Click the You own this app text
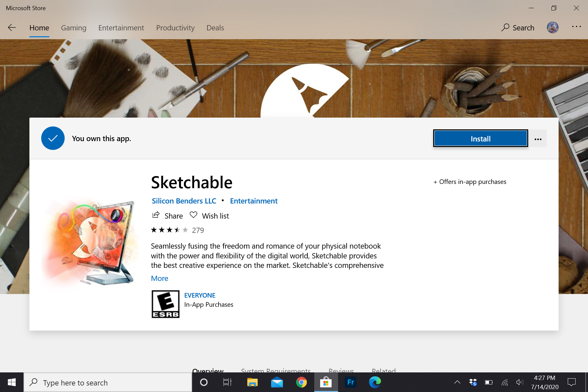 point(101,139)
